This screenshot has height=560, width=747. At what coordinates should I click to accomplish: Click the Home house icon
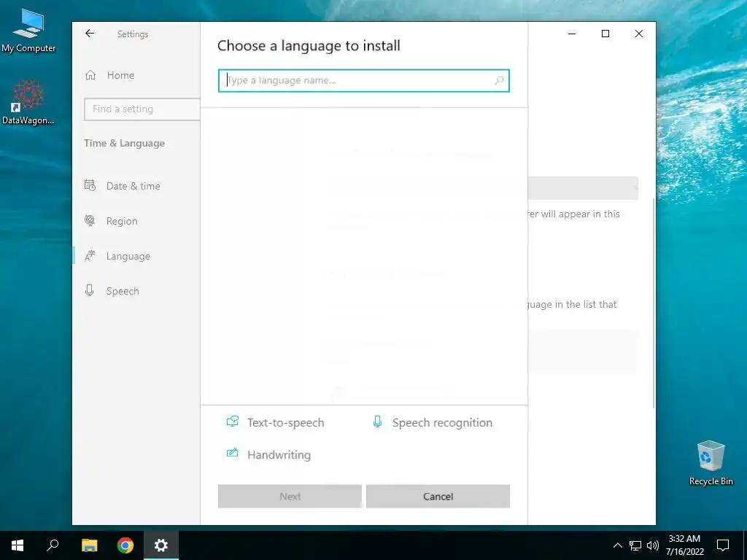click(x=90, y=75)
